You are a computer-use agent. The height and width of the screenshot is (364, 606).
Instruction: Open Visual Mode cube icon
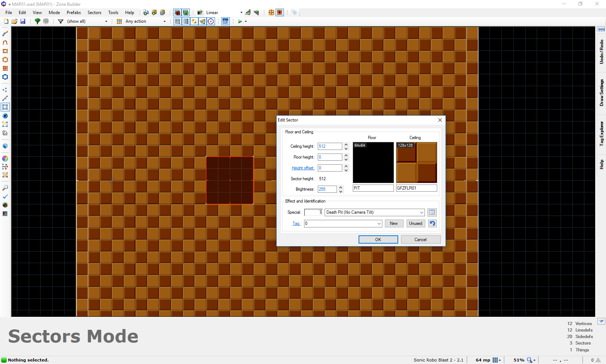(5, 146)
